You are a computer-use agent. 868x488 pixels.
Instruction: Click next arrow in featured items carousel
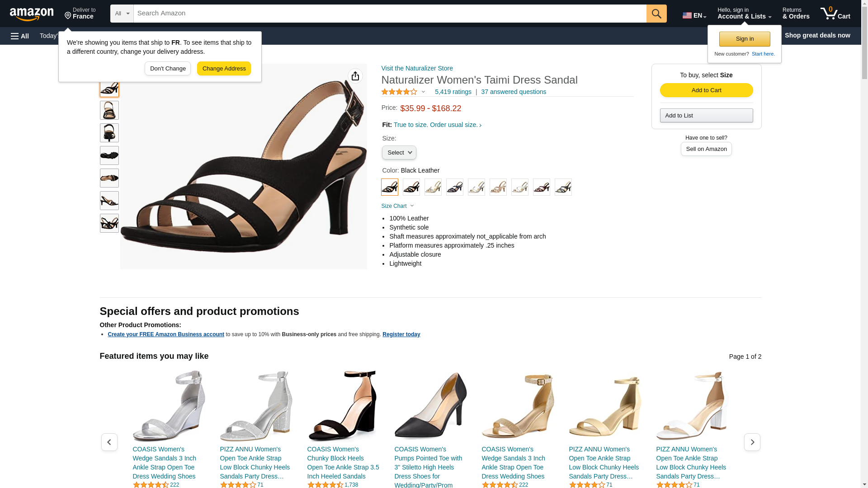click(x=752, y=442)
